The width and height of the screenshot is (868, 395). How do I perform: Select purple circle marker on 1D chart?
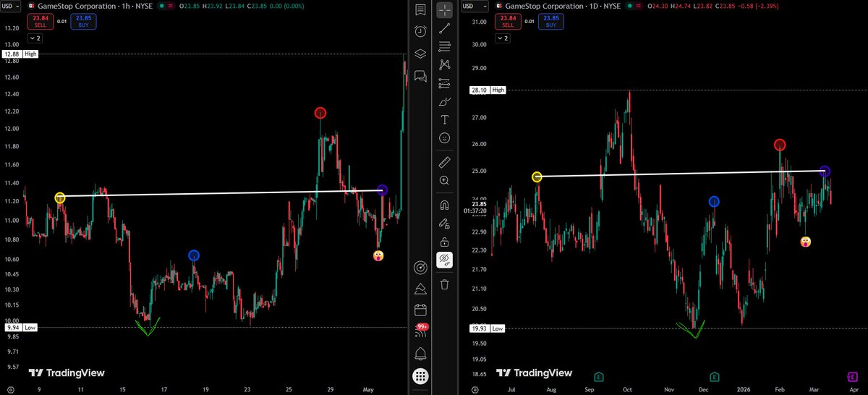(825, 171)
